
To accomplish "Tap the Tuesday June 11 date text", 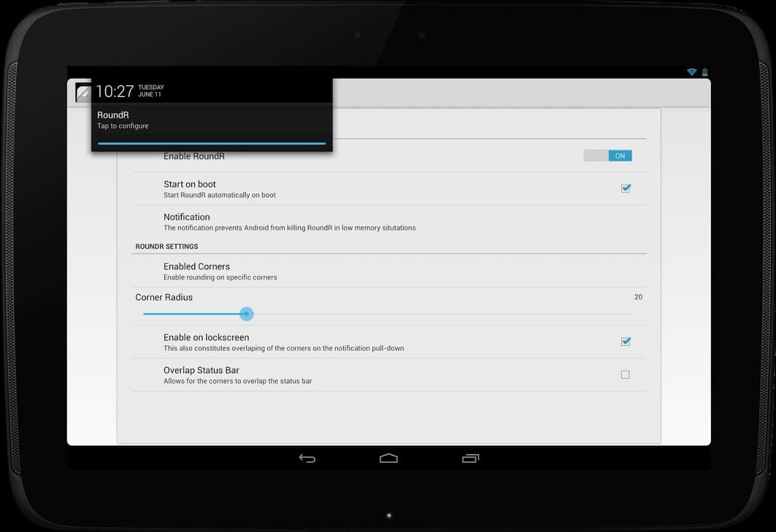I will click(x=151, y=91).
